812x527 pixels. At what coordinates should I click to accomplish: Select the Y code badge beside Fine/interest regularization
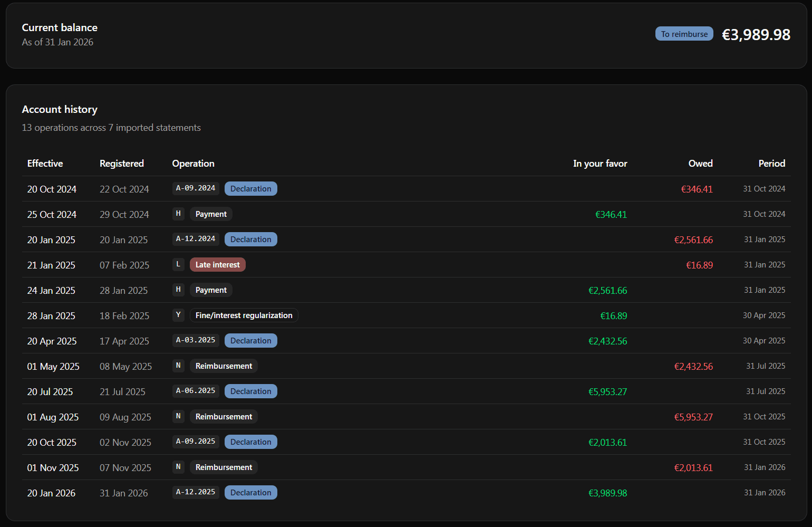[x=178, y=315]
